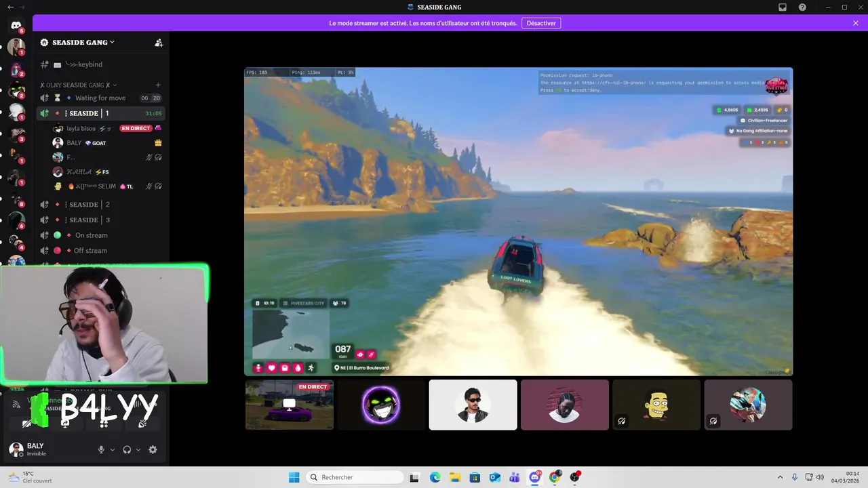Open Microsoft Teams from the taskbar

(x=515, y=477)
